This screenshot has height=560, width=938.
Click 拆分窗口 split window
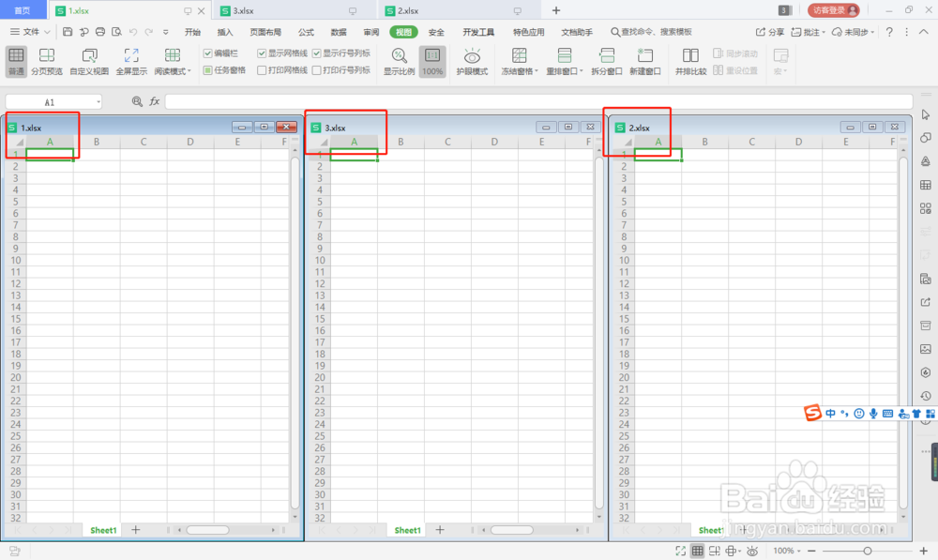point(607,62)
